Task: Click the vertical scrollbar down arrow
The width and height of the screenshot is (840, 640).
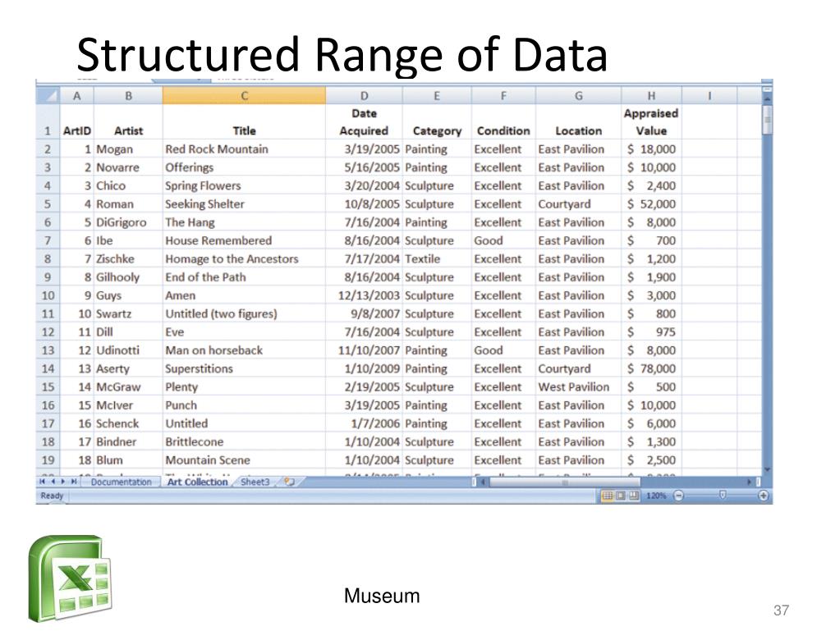Action: click(x=767, y=469)
